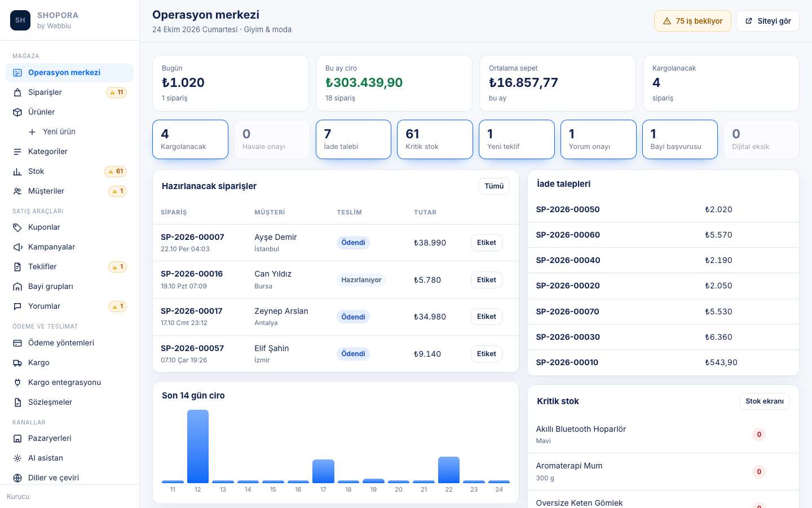Open Akıllı Bluetooth Hoparlör stock row
Screen dimensions: 812x508
[663, 435]
